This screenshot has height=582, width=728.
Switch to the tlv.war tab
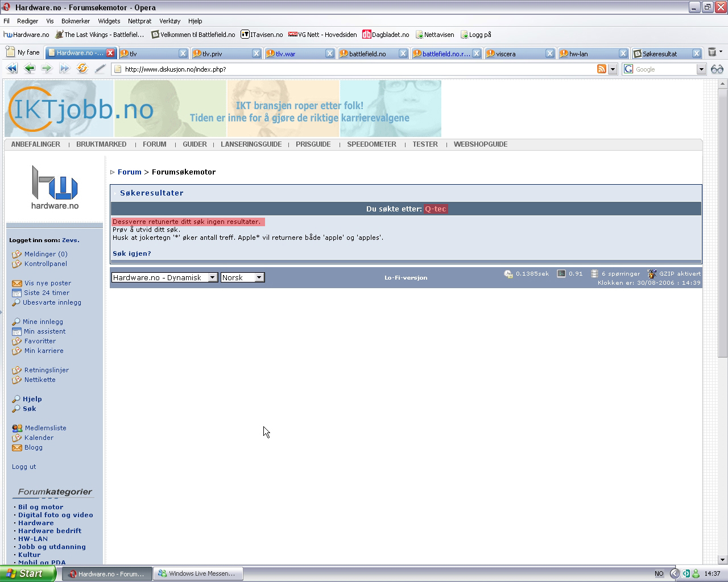299,53
